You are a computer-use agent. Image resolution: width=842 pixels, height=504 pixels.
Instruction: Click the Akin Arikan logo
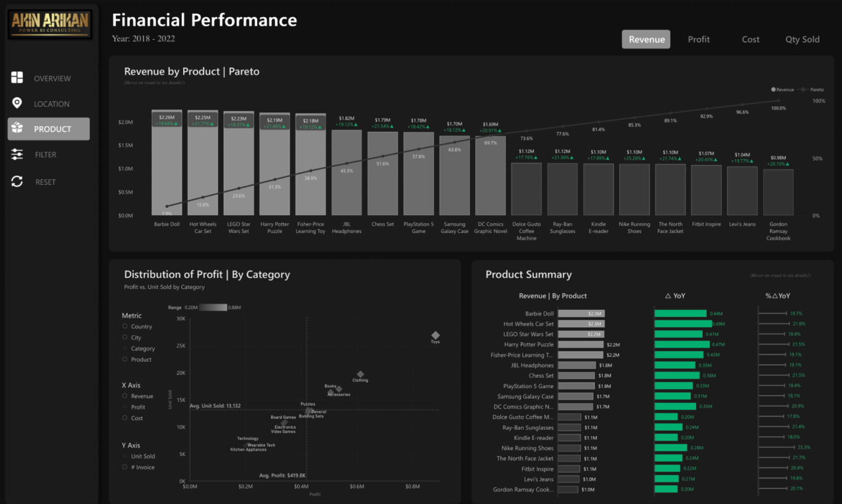tap(50, 24)
